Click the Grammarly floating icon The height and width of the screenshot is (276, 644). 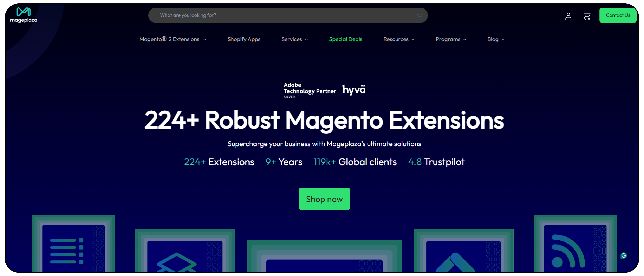click(x=623, y=256)
